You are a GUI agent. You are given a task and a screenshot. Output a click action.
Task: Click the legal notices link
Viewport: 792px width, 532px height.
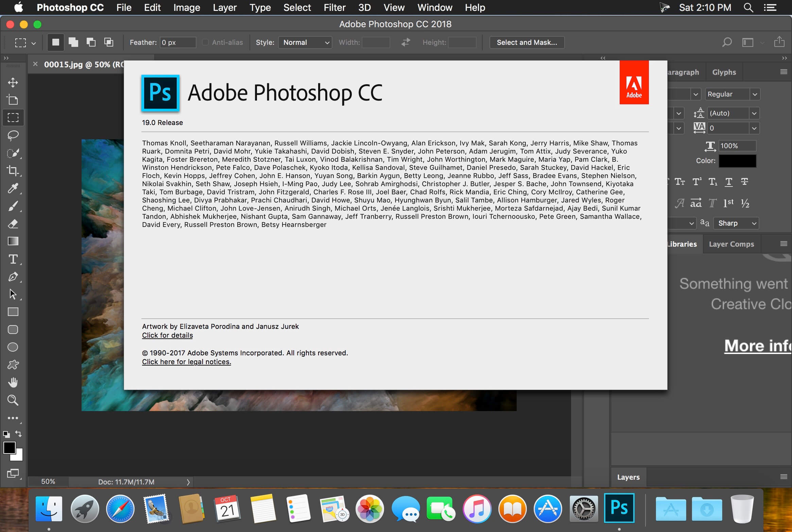(186, 361)
